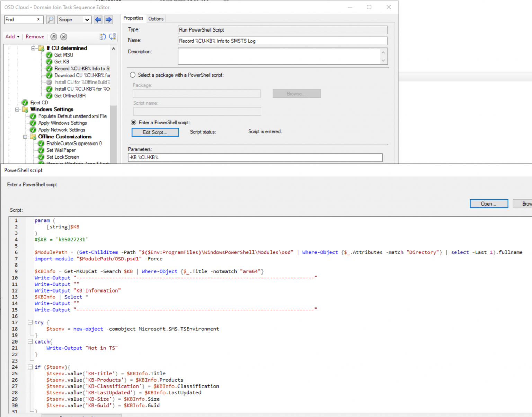Select the Properties tab
This screenshot has width=532, height=417.
point(133,18)
